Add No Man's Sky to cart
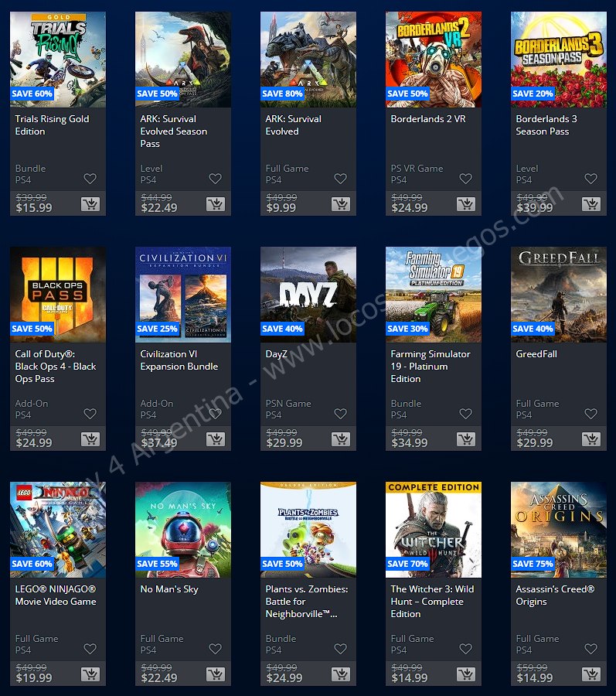Image resolution: width=616 pixels, height=696 pixels. click(x=215, y=674)
